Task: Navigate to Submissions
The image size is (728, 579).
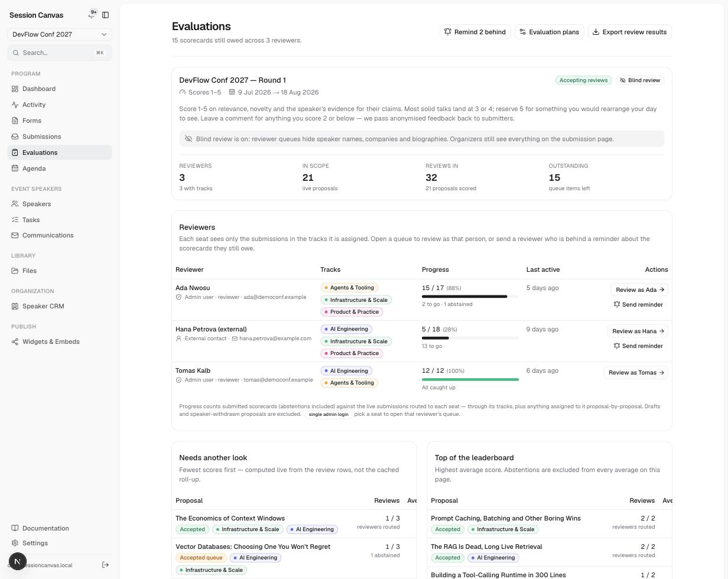Action: (60, 136)
